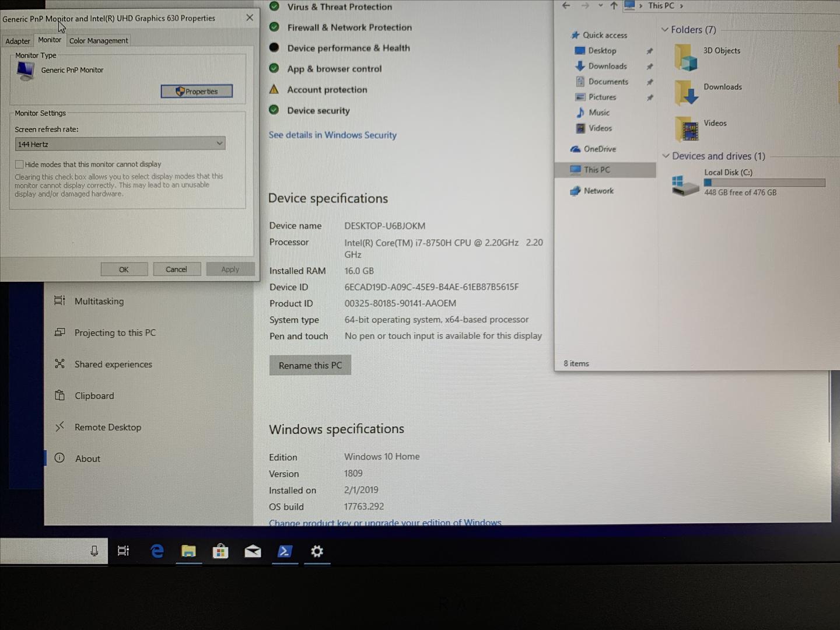This screenshot has height=630, width=840.
Task: Select the Local Disk (C:) drive icon
Action: click(x=685, y=185)
